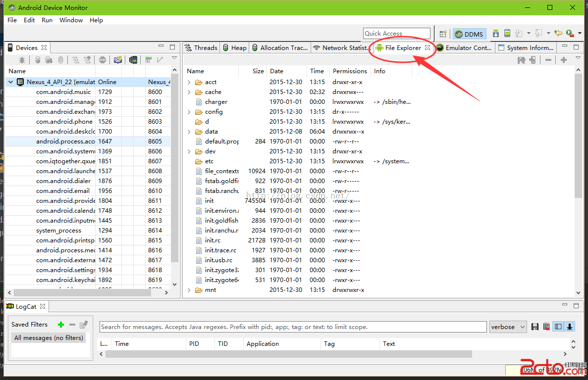Click the Back to last edit location icon
Screen dimensions: 588x380
click(558, 33)
